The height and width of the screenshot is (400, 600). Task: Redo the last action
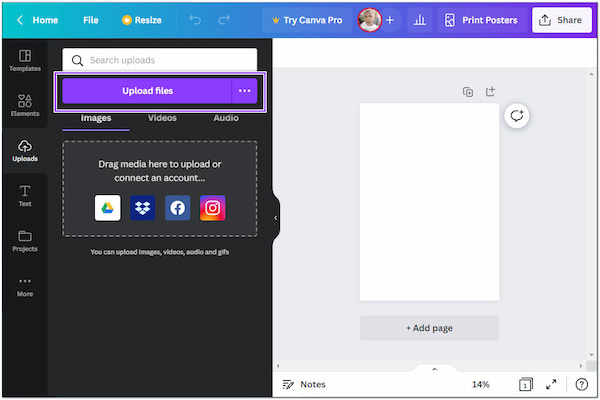224,20
